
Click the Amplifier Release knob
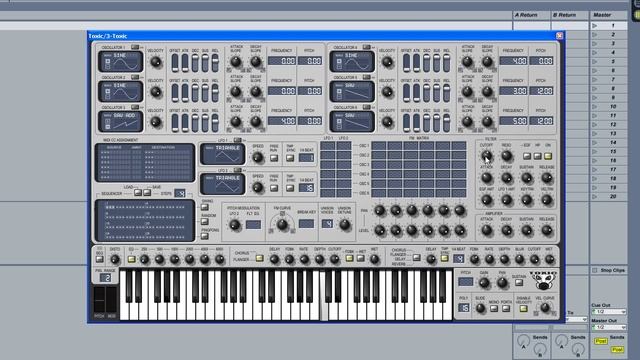[547, 230]
